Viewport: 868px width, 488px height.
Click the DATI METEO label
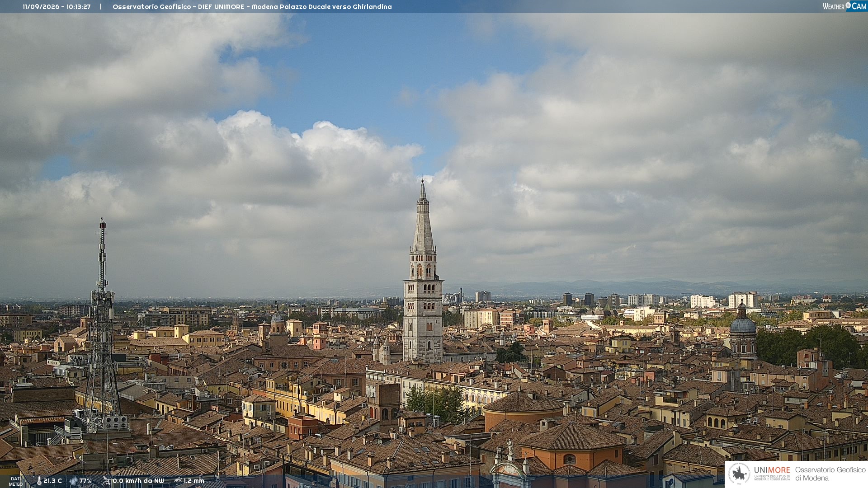point(16,482)
